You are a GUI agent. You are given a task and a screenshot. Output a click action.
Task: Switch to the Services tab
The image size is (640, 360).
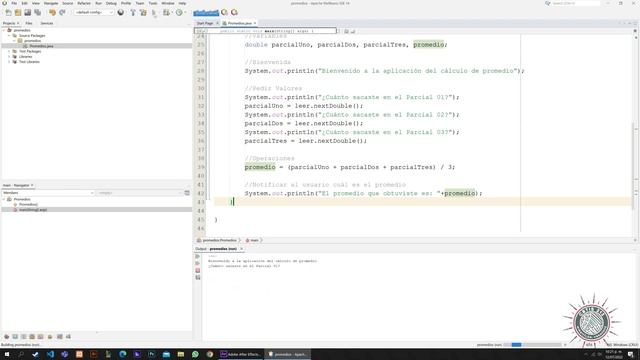47,23
